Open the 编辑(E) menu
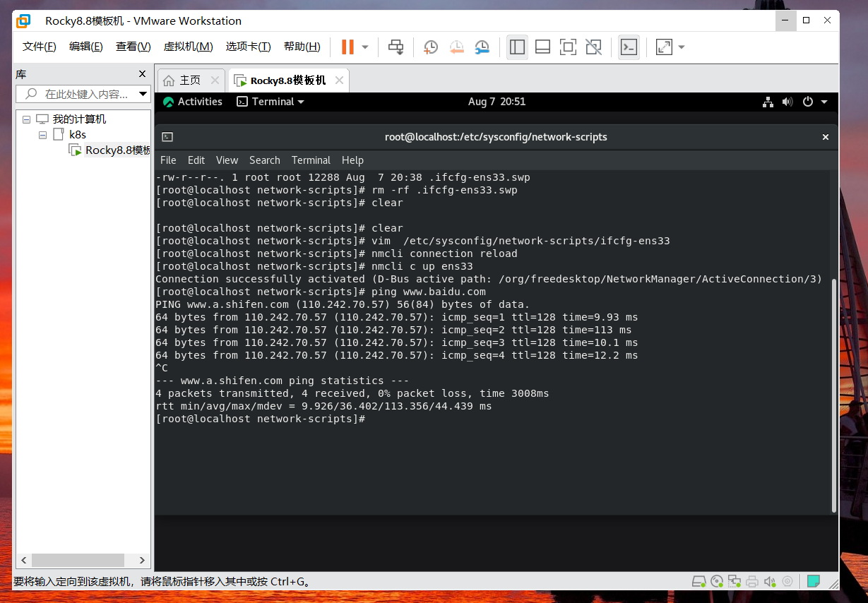This screenshot has height=603, width=868. point(86,47)
